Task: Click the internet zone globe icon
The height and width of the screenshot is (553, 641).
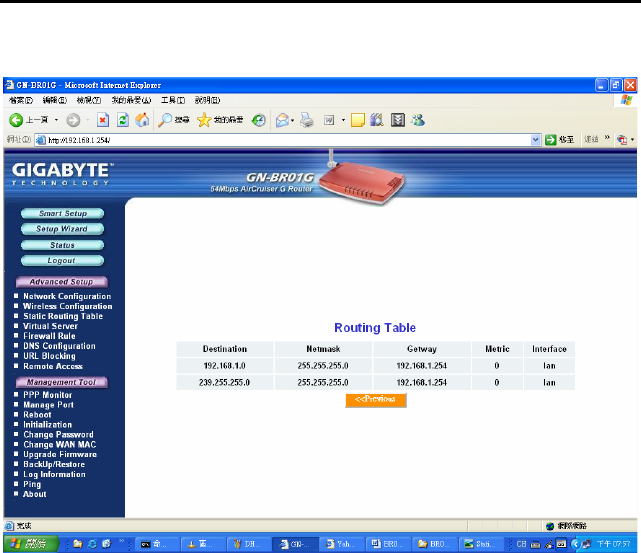Action: pos(550,526)
